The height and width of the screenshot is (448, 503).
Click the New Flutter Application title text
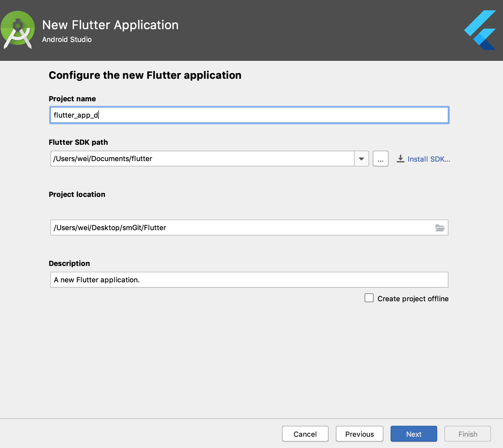click(x=110, y=25)
